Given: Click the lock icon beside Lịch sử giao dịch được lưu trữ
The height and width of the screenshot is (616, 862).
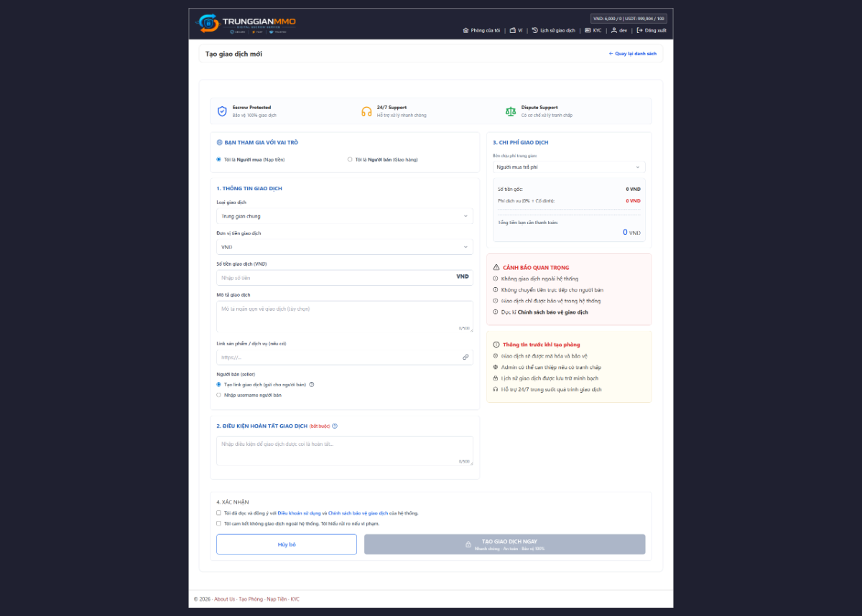Looking at the screenshot, I should (x=496, y=378).
